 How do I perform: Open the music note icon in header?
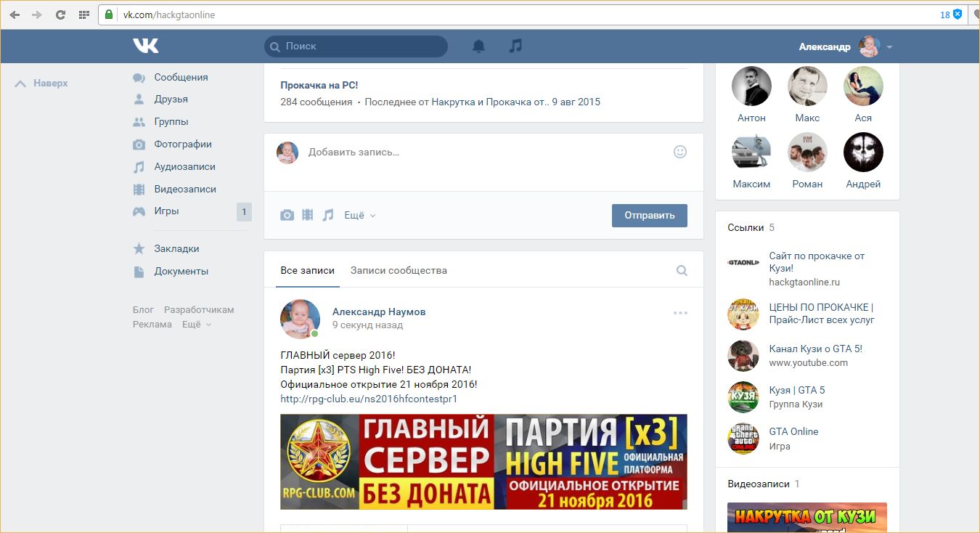(x=515, y=46)
